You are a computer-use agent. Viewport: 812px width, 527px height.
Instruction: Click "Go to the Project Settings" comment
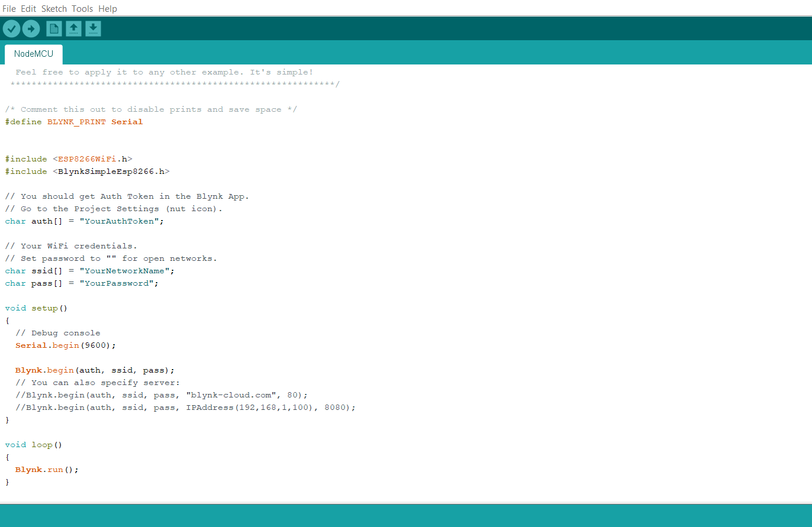point(114,209)
